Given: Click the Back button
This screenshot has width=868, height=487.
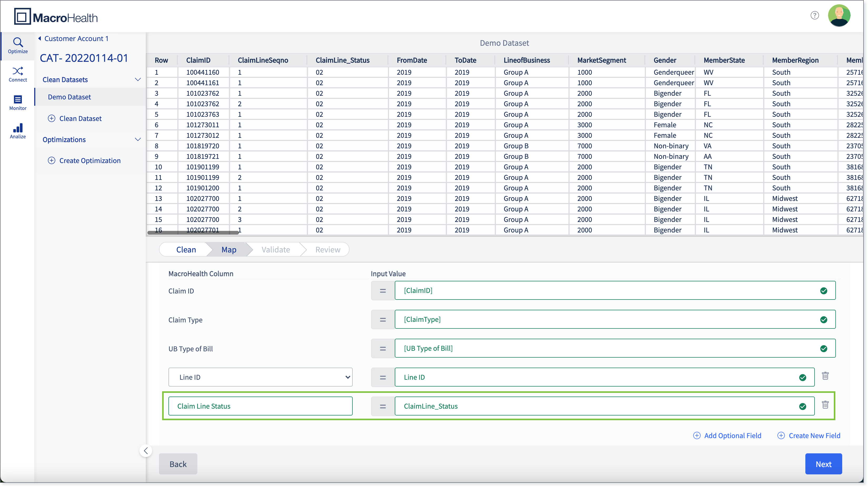Looking at the screenshot, I should 178,464.
